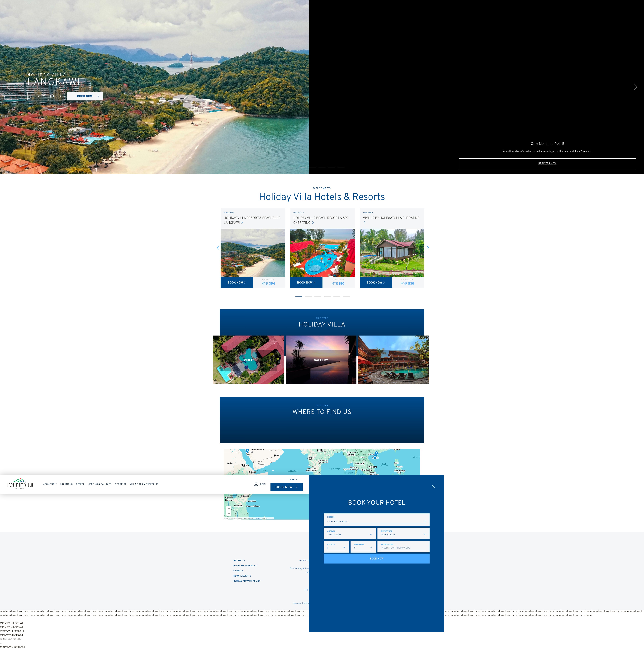Expand the About Us menu
Image resolution: width=644 pixels, height=649 pixels.
coord(50,484)
